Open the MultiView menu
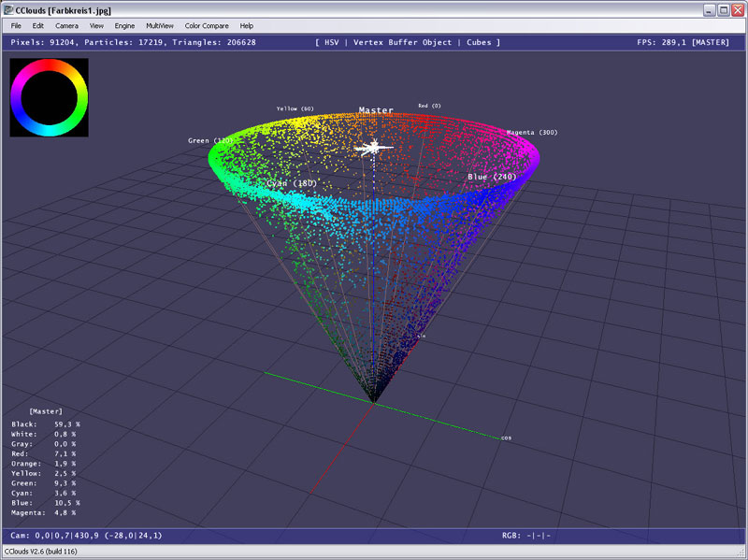This screenshot has height=560, width=748. pos(159,26)
